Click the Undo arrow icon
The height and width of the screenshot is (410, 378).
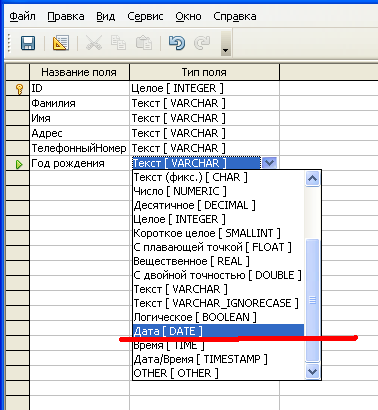[177, 43]
